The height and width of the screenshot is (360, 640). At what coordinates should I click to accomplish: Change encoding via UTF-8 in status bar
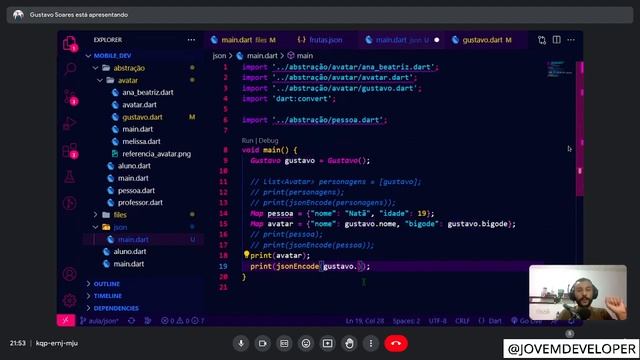pos(438,321)
